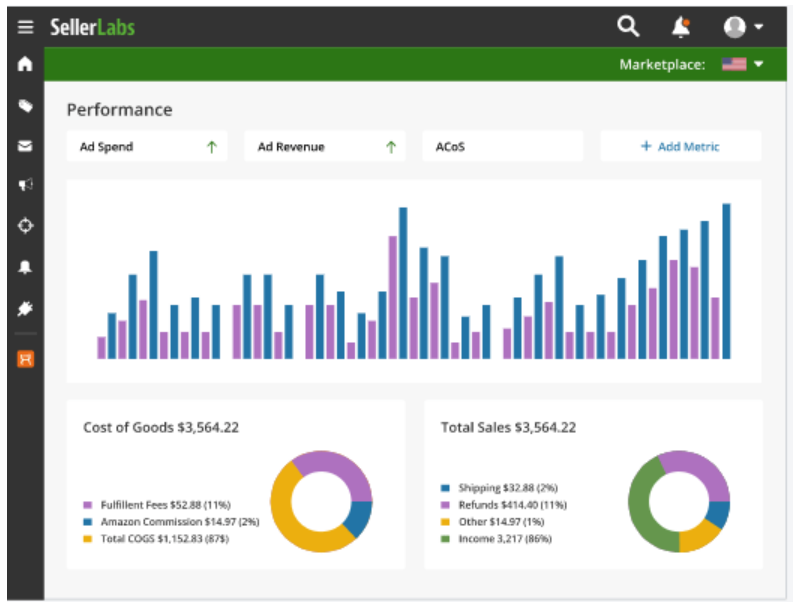Open the plug integrations sidebar icon
Image resolution: width=806 pixels, height=614 pixels.
point(25,309)
